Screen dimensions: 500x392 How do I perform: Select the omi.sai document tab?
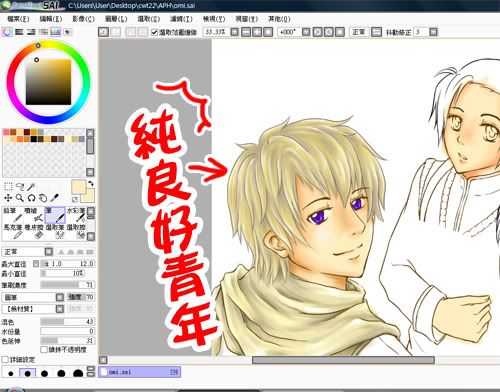point(140,372)
